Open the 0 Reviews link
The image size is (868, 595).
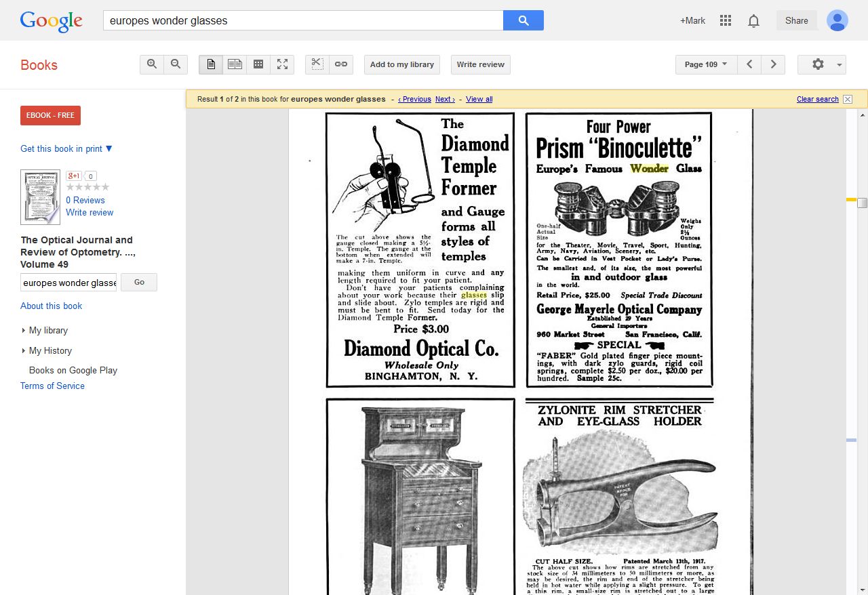tap(85, 200)
